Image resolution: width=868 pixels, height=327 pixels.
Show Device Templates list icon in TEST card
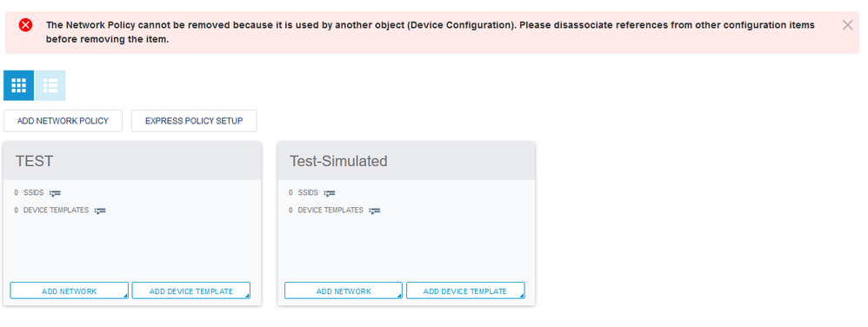click(100, 210)
